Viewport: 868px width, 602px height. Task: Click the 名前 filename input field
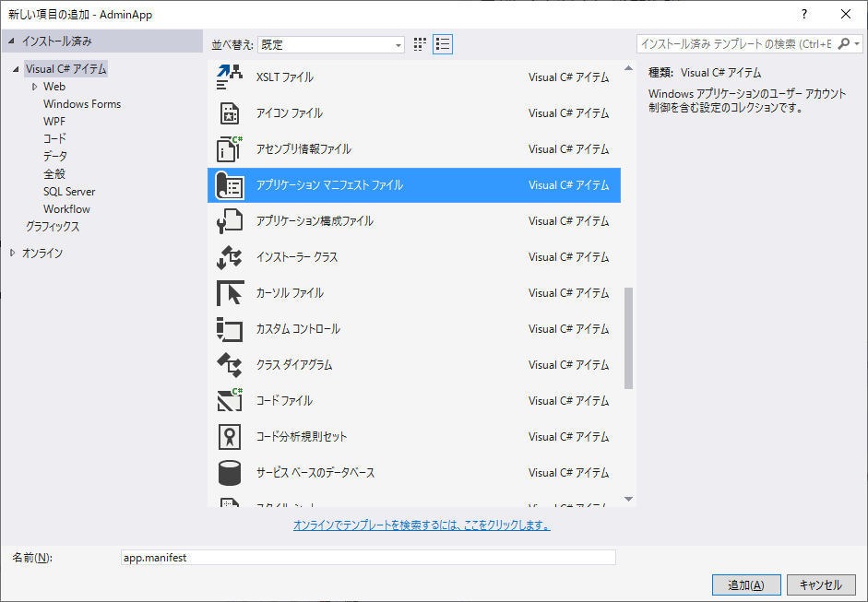[x=369, y=557]
